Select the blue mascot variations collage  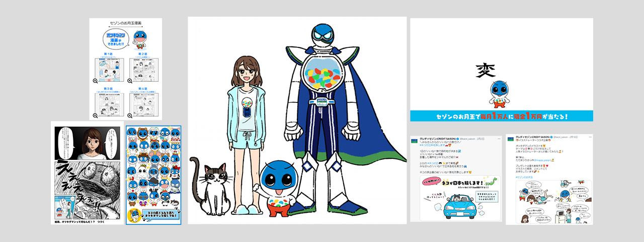pyautogui.click(x=152, y=174)
